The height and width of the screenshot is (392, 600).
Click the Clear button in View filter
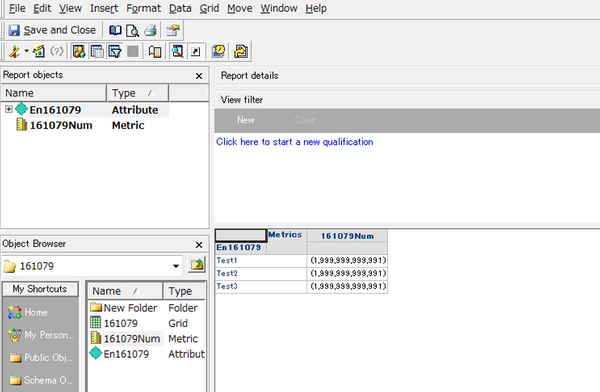[305, 120]
